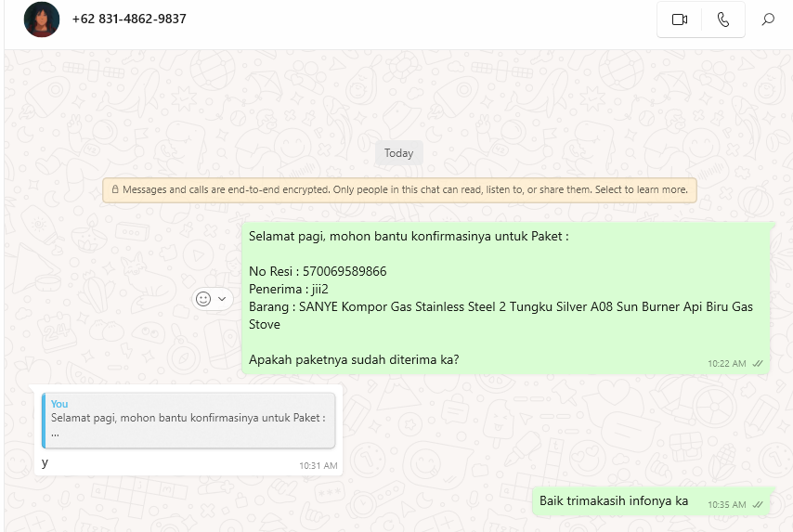
Task: Click the lock icon in encryption notice
Action: pos(115,189)
